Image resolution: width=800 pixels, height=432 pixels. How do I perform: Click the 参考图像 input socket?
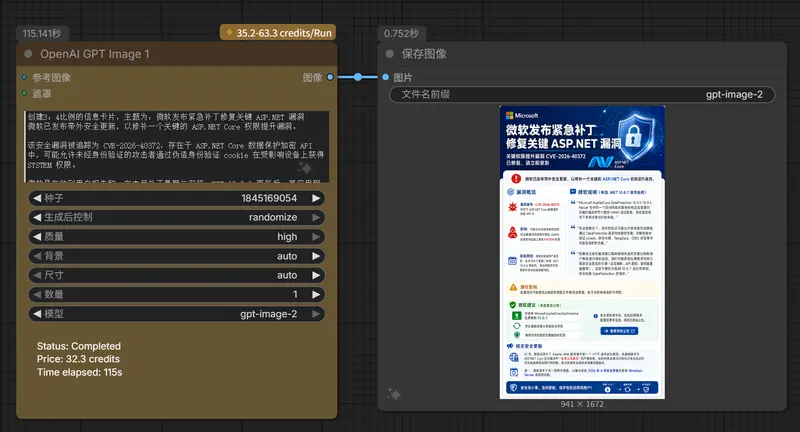click(x=24, y=77)
